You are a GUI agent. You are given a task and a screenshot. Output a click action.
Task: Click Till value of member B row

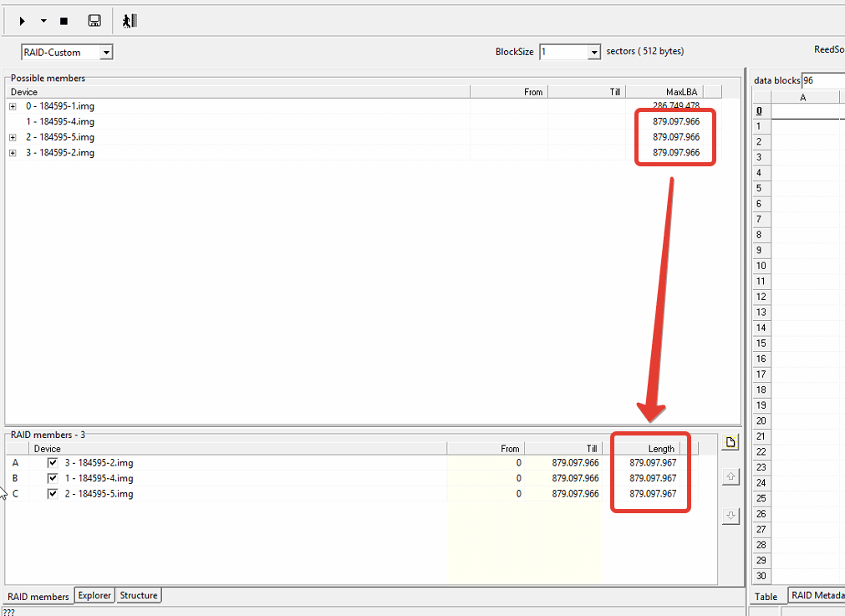tap(575, 479)
